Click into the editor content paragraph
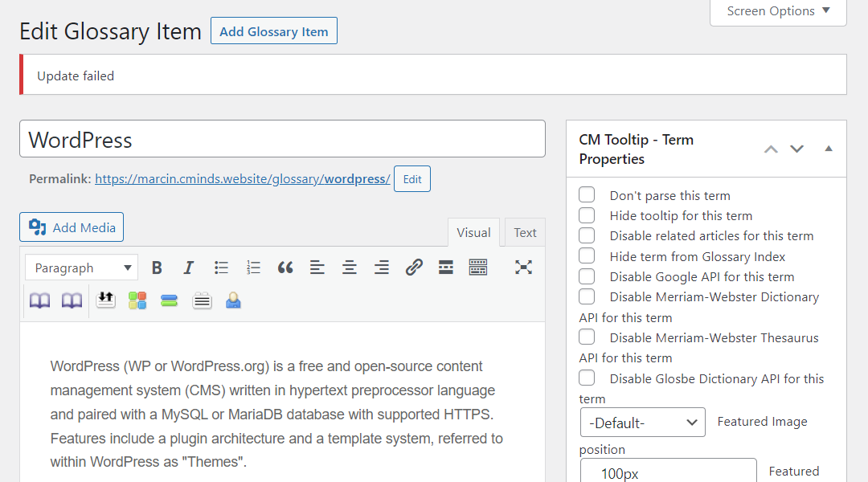868x482 pixels. tap(276, 414)
